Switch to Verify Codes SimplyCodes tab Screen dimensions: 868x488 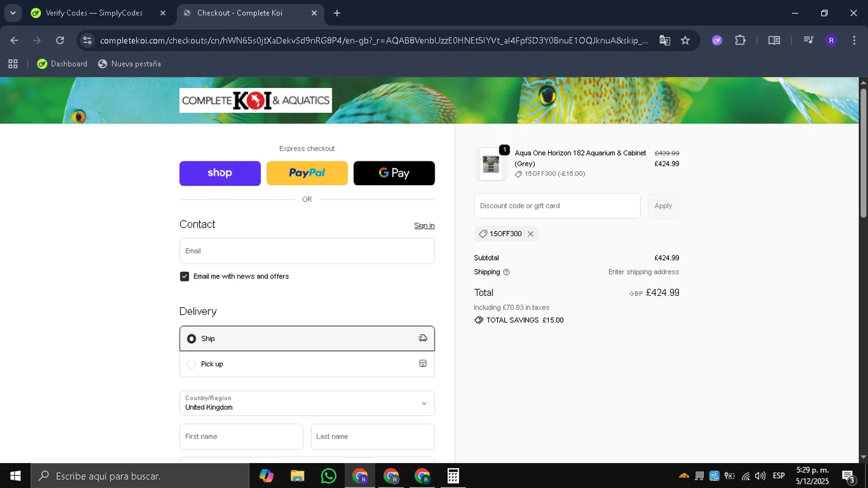pyautogui.click(x=94, y=13)
